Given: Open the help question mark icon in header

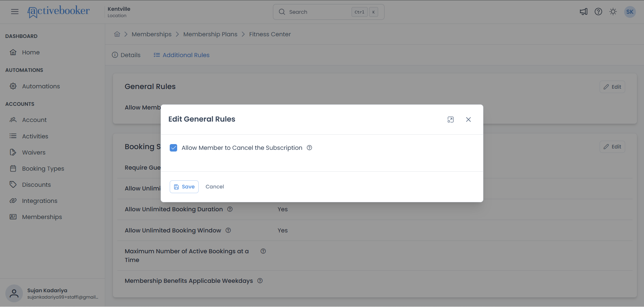Looking at the screenshot, I should click(598, 12).
